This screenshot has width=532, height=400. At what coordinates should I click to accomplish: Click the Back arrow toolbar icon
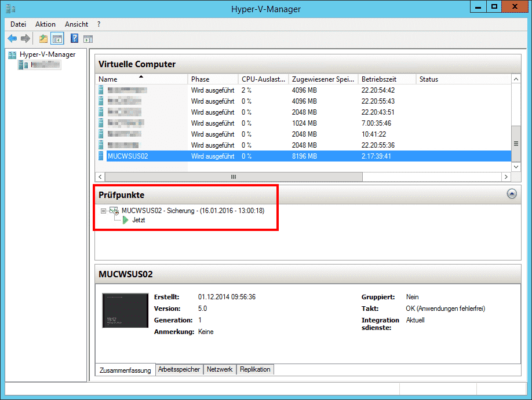(12, 39)
